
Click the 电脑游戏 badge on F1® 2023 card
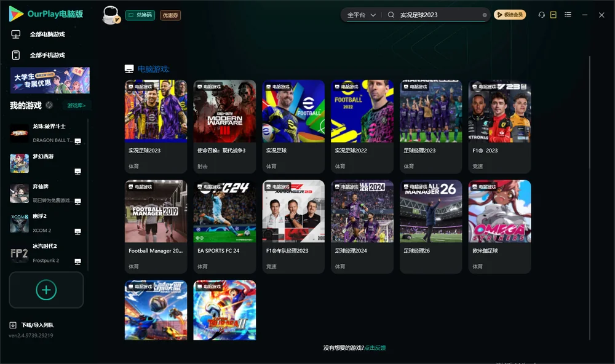click(484, 86)
